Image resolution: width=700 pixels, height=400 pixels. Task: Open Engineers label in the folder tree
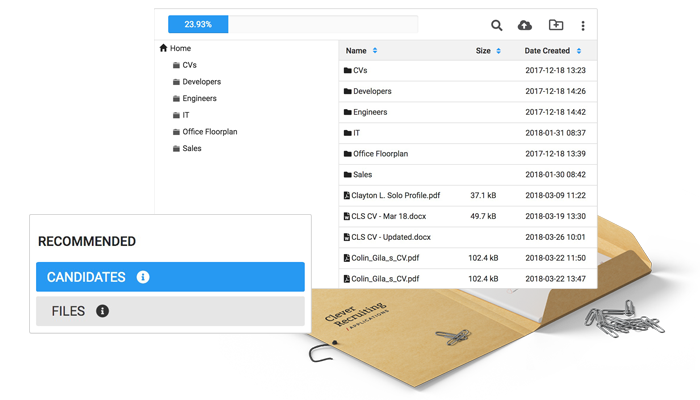[x=199, y=99]
